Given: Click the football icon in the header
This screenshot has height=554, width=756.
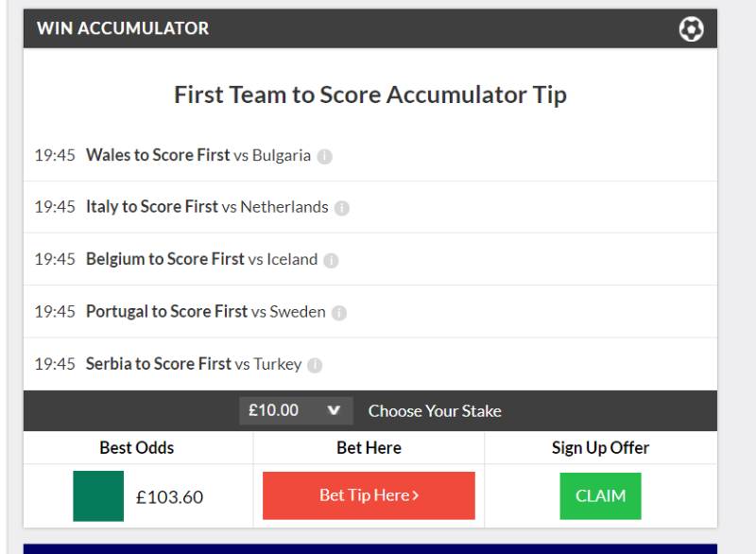Looking at the screenshot, I should coord(691,29).
